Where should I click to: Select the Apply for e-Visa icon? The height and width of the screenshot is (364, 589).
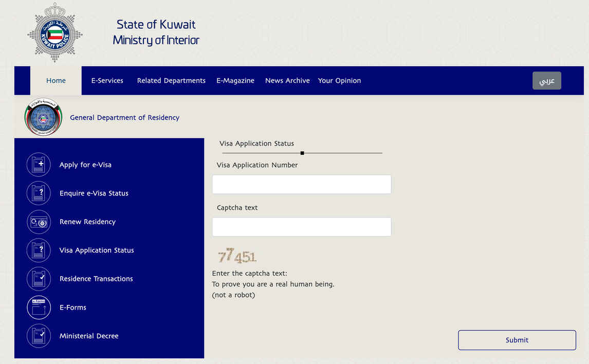click(39, 165)
